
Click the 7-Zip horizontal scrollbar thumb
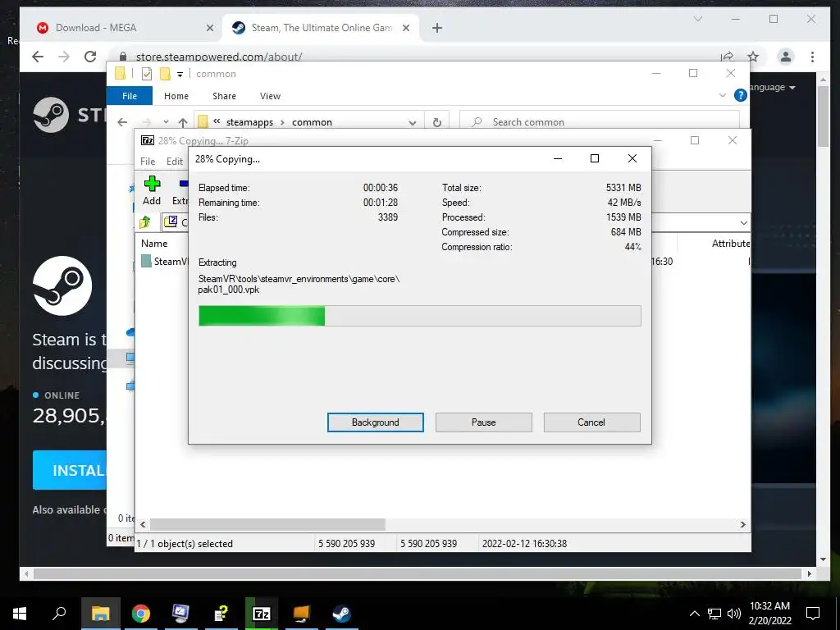point(267,524)
